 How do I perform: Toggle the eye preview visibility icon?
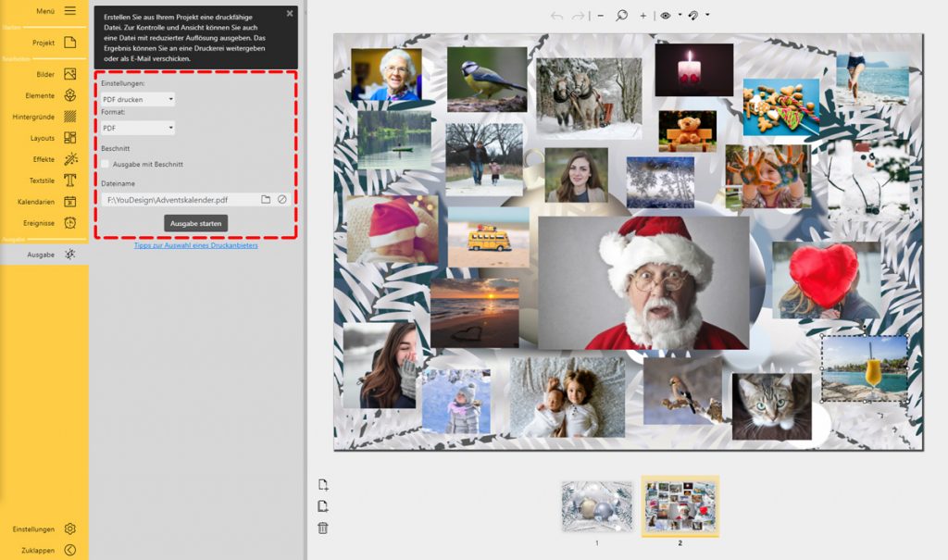[x=666, y=16]
